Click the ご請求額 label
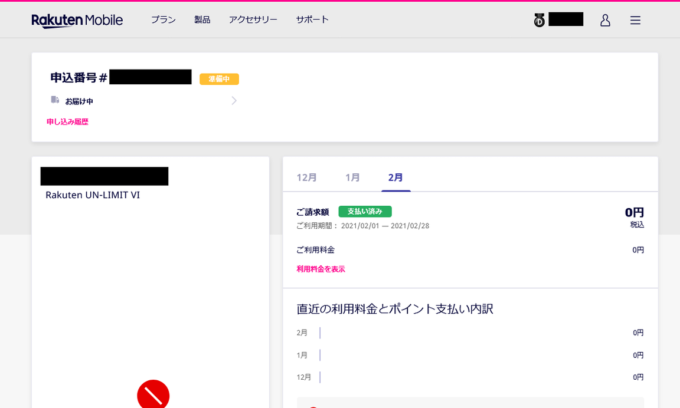 pos(312,212)
